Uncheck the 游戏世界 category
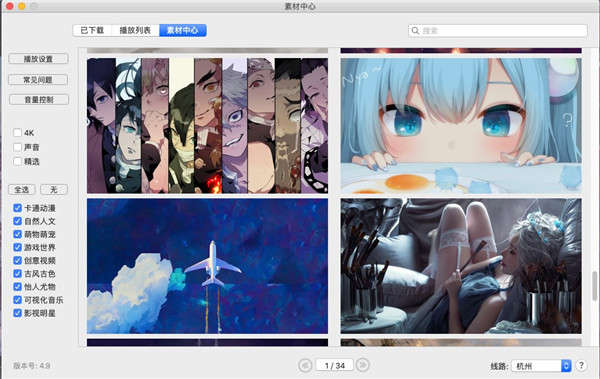 point(17,247)
